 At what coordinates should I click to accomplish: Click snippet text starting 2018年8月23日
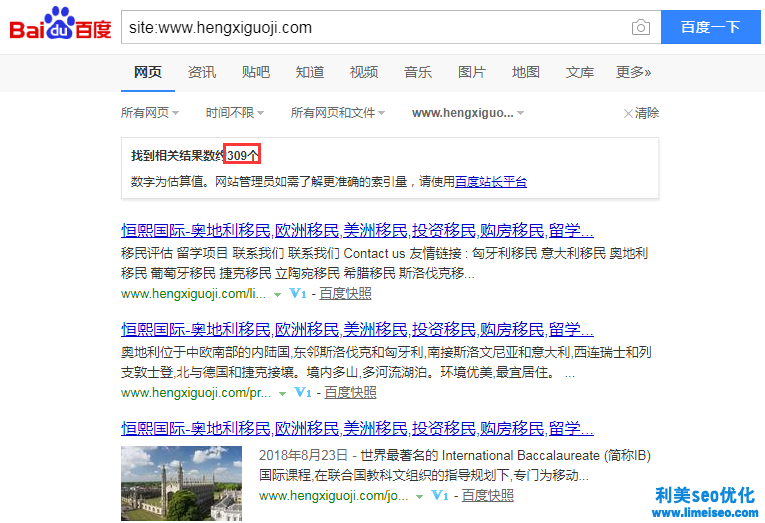click(455, 465)
